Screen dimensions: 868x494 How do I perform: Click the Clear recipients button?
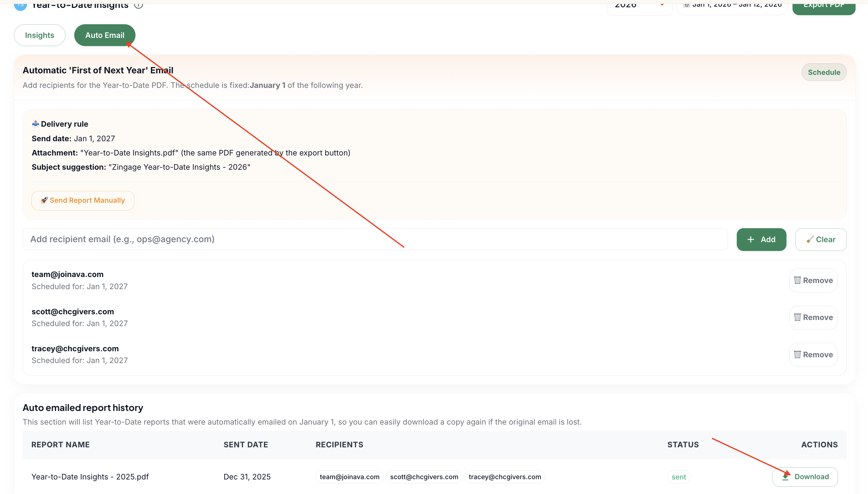(x=820, y=239)
